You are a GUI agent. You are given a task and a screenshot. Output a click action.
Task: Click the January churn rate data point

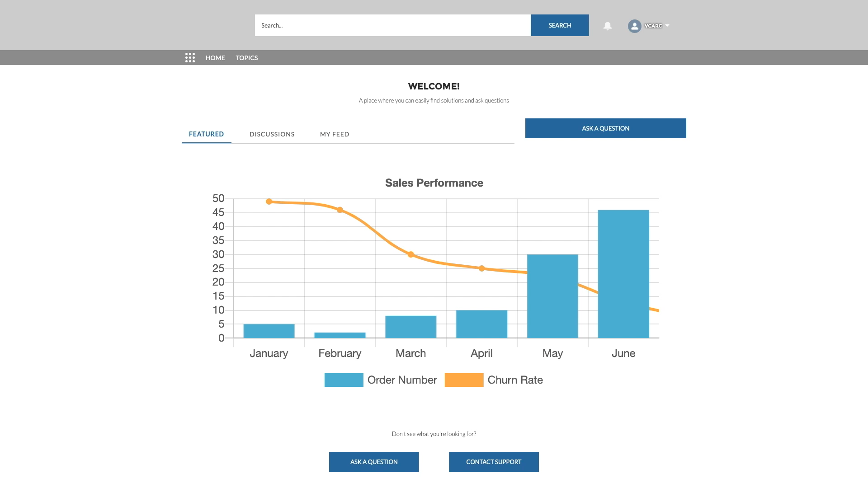(x=269, y=202)
